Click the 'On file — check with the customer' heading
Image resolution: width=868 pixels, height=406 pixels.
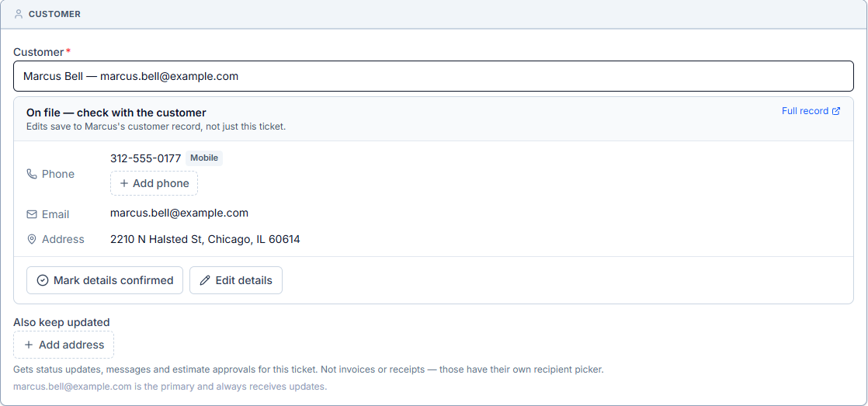point(116,113)
